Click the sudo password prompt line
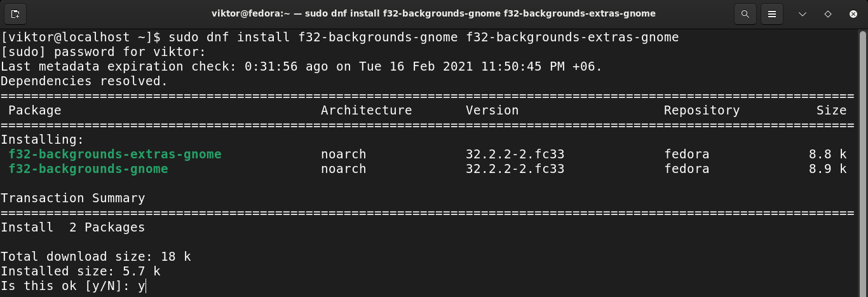Screen dimensions: 868x297 tap(103, 52)
